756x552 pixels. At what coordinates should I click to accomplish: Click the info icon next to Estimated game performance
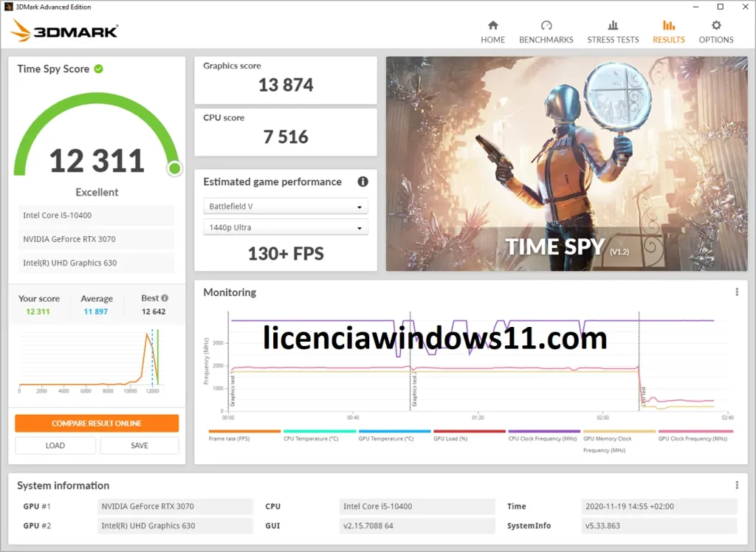tap(362, 182)
